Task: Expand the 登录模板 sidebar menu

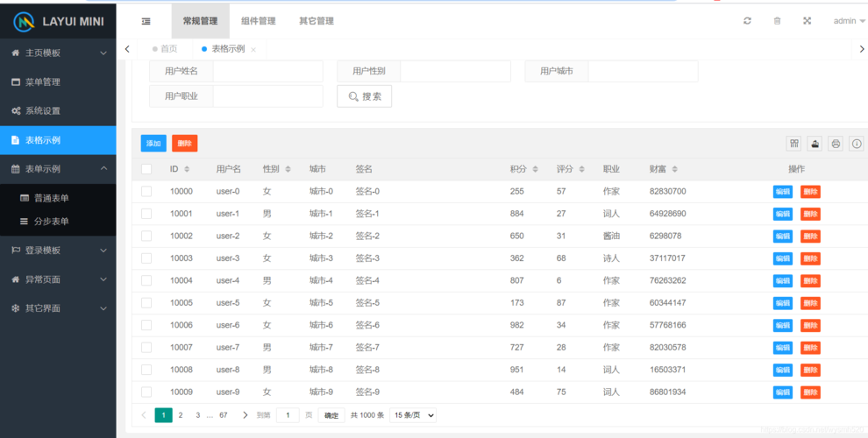Action: (x=58, y=250)
